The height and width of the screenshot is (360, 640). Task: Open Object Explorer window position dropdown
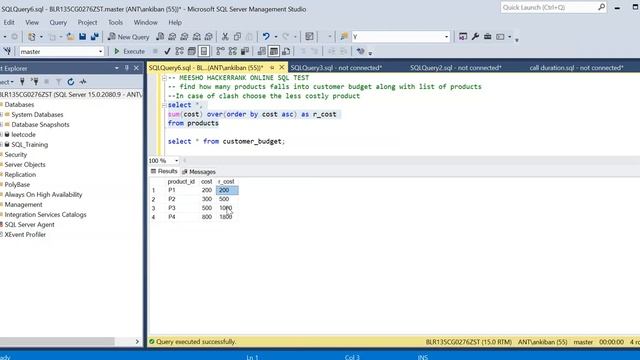coord(117,68)
